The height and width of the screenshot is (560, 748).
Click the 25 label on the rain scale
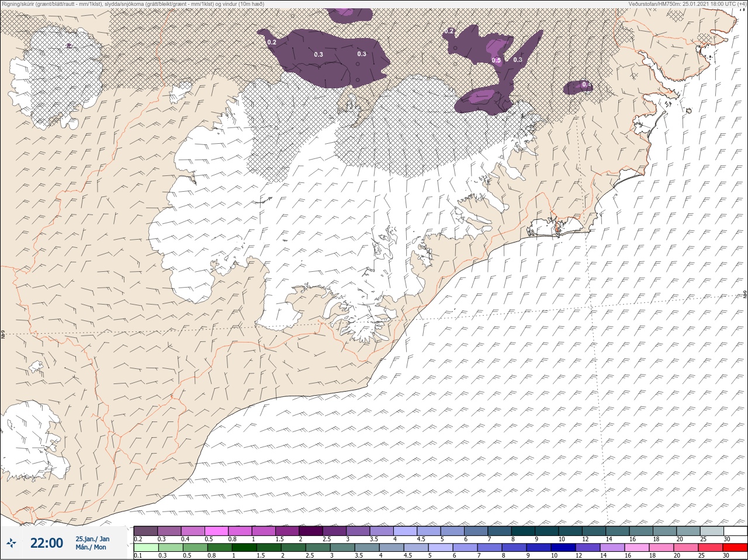701,555
